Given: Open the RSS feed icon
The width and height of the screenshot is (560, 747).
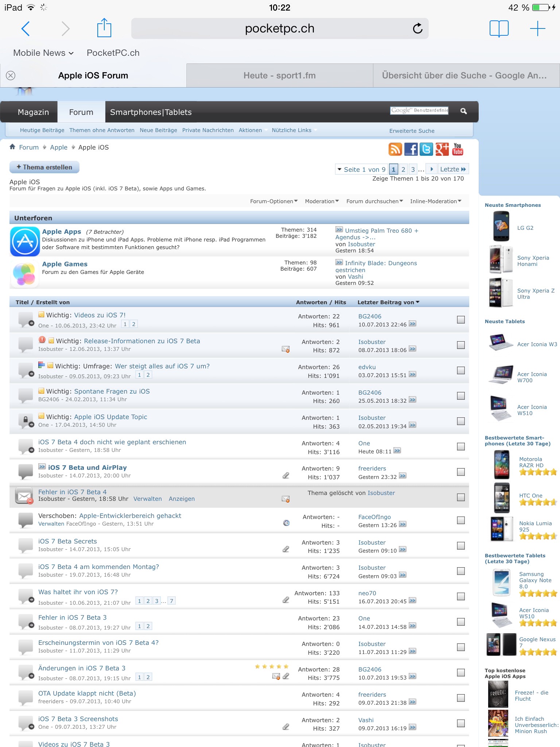Looking at the screenshot, I should tap(395, 149).
